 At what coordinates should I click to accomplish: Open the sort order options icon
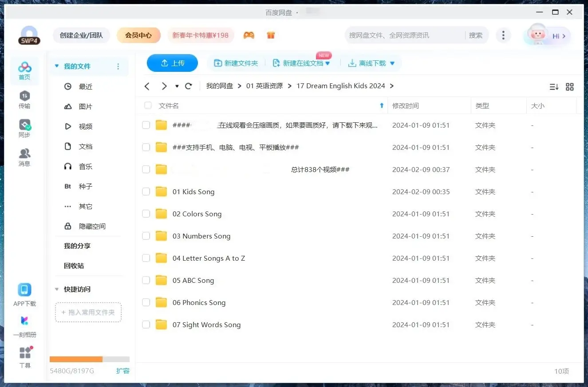554,87
